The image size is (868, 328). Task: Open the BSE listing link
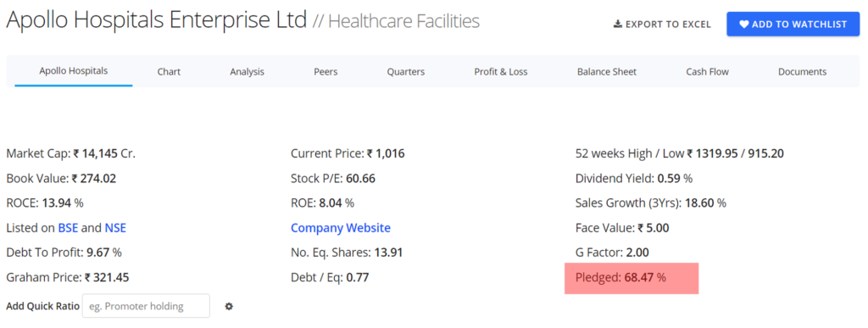click(68, 228)
